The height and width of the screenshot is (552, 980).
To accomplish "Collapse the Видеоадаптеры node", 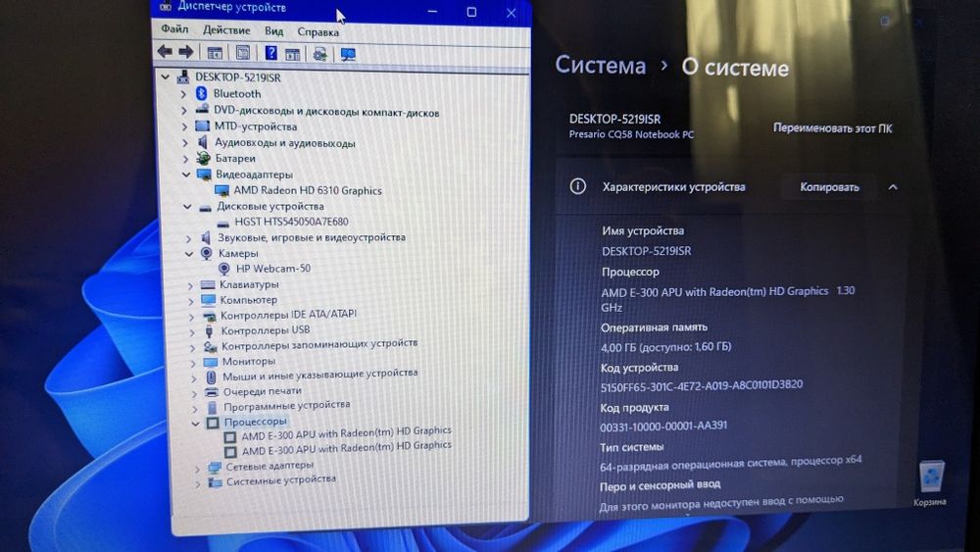I will pos(185,175).
